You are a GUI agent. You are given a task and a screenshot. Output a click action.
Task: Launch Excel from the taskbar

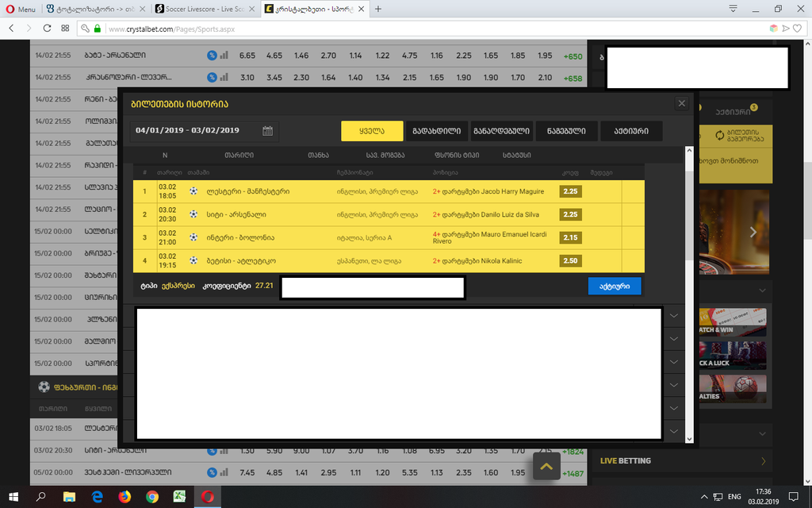[180, 497]
